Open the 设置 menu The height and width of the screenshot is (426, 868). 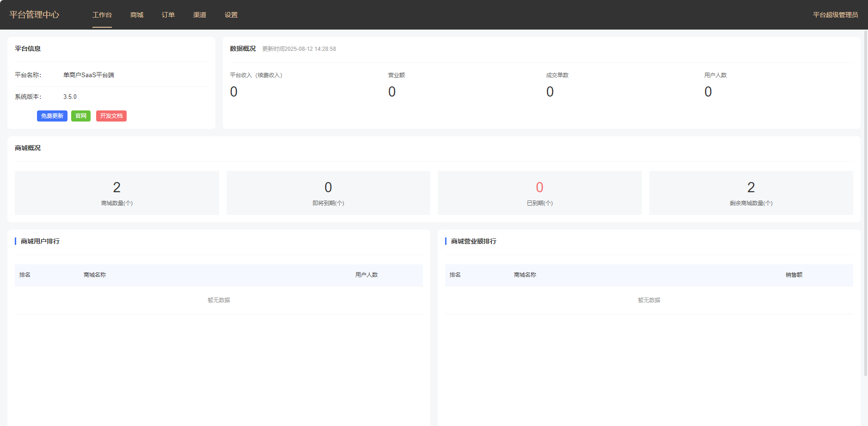231,15
